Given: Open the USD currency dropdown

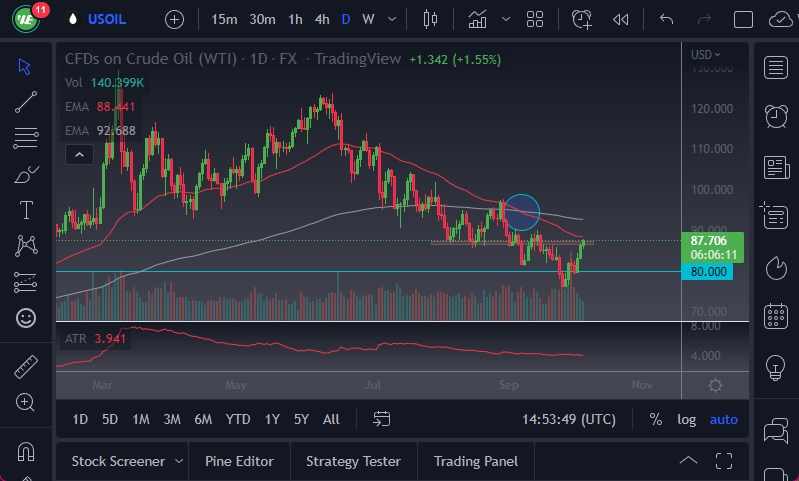Looking at the screenshot, I should click(x=706, y=55).
